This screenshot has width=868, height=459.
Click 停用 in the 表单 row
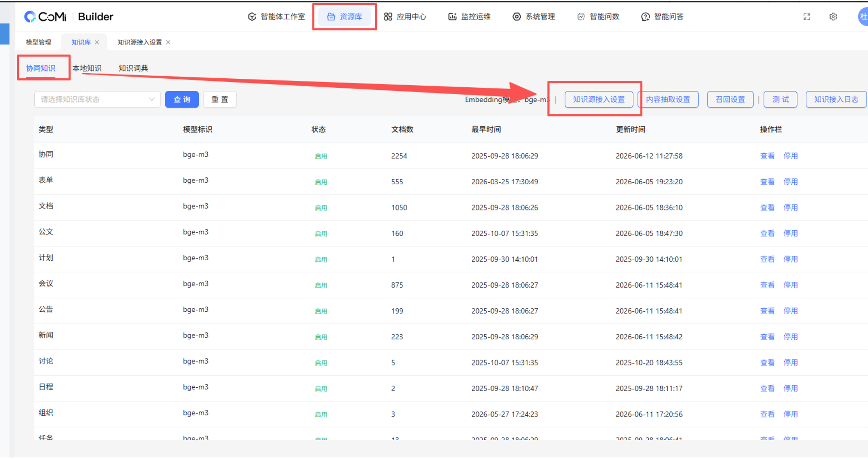point(790,182)
